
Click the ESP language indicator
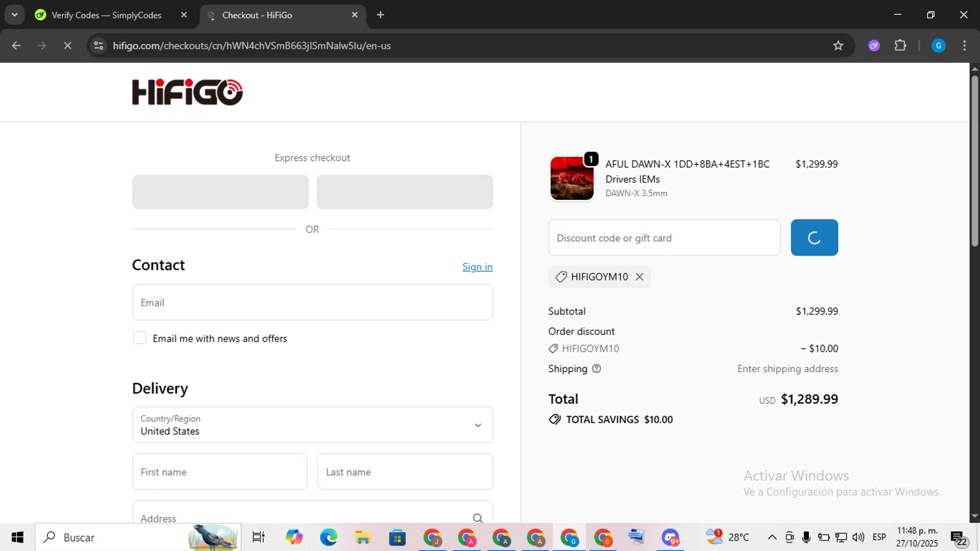click(x=879, y=537)
